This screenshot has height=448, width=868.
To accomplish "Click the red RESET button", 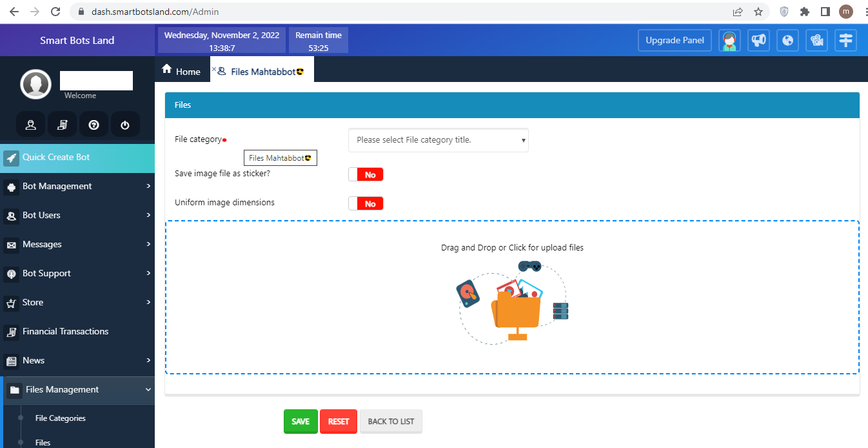I will point(339,422).
